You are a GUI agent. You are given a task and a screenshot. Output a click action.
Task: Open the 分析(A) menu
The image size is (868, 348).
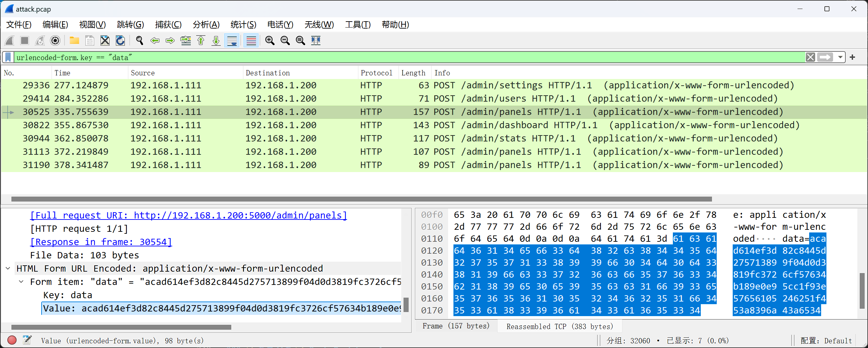[206, 25]
